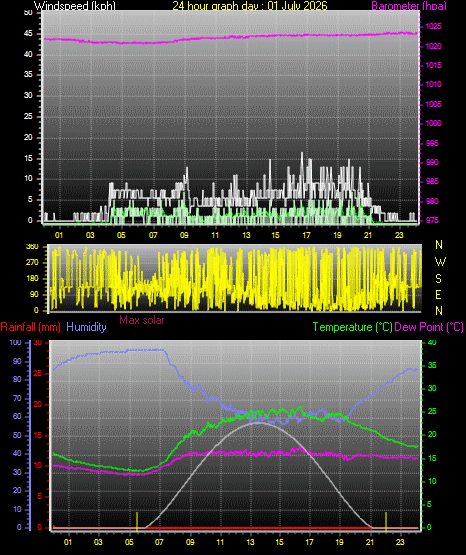Click 90 on the blue humidity axis
The image size is (466, 555).
tap(17, 361)
